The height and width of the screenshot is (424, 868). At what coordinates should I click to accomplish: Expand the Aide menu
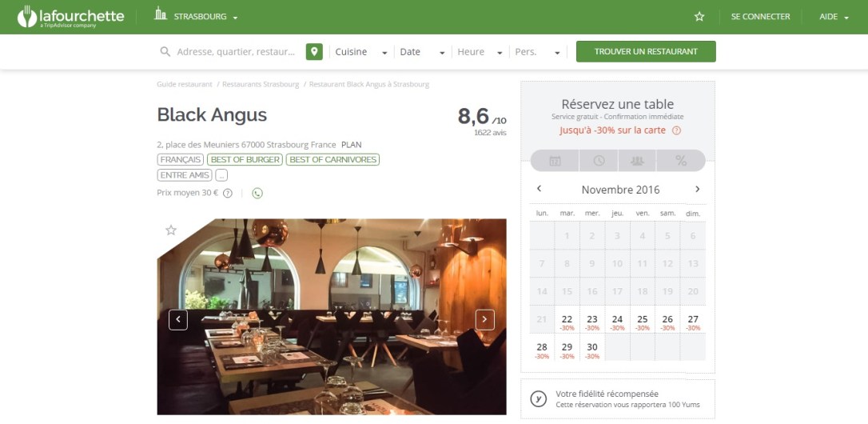click(x=834, y=17)
